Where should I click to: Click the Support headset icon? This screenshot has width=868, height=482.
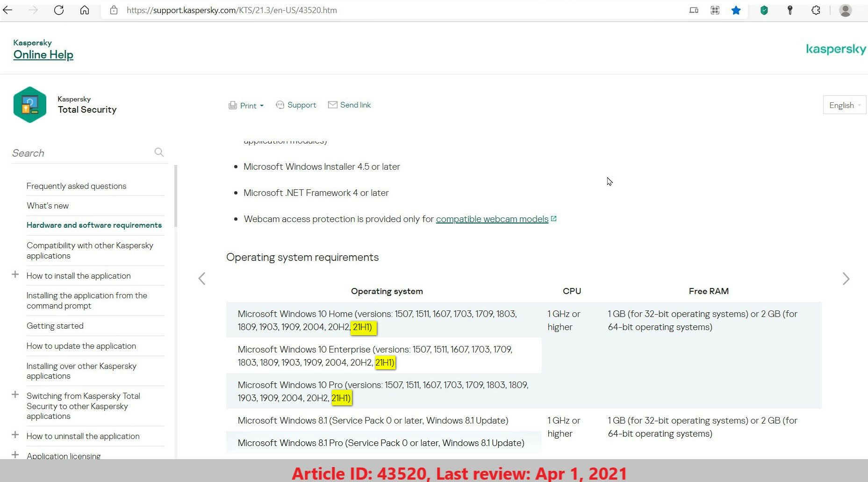(280, 105)
